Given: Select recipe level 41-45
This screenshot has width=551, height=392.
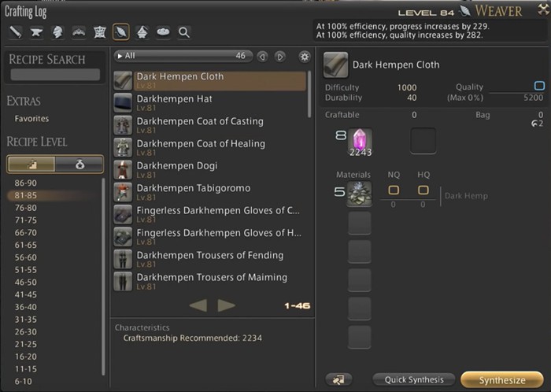Looking at the screenshot, I should (x=26, y=294).
